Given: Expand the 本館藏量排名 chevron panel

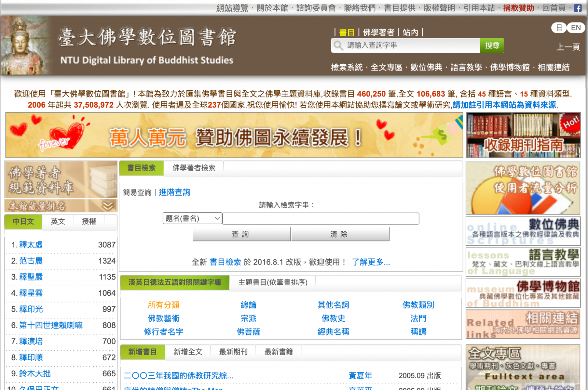Looking at the screenshot, I should (108, 206).
